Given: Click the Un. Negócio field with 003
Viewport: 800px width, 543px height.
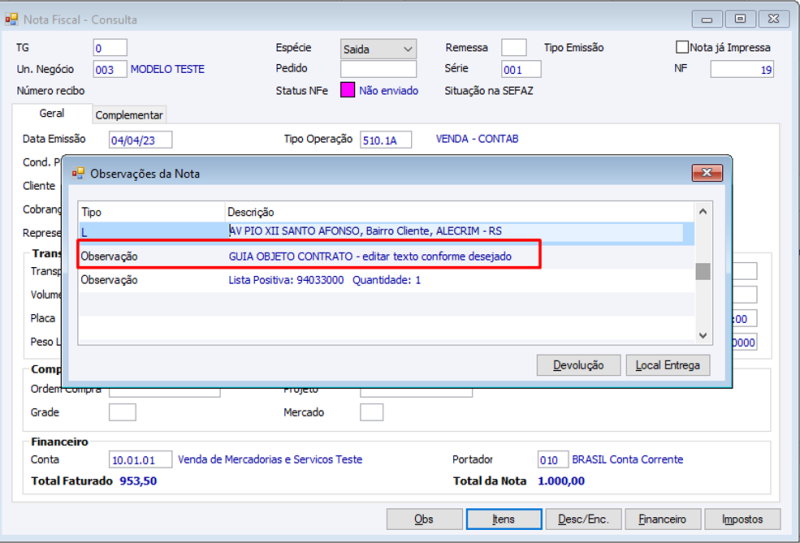Looking at the screenshot, I should [110, 69].
